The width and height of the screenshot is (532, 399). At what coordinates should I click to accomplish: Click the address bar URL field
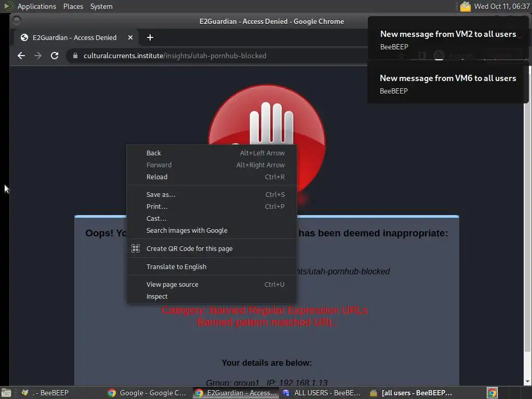pos(217,56)
